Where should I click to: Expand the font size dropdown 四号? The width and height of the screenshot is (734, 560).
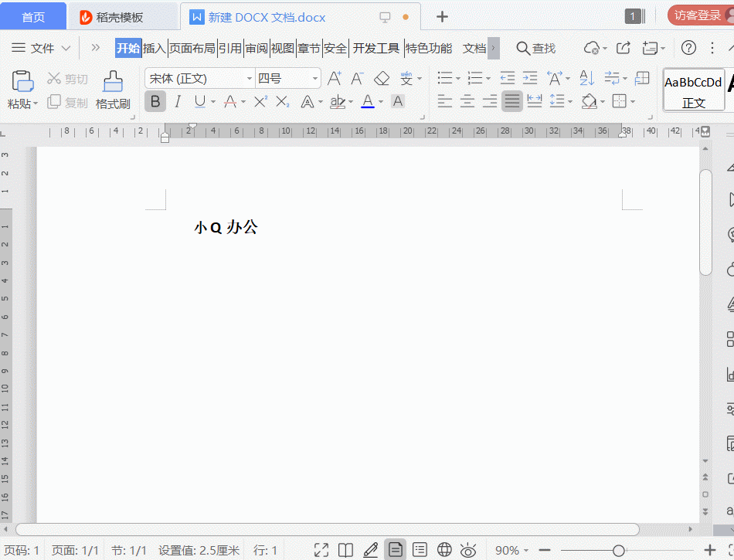[288, 79]
